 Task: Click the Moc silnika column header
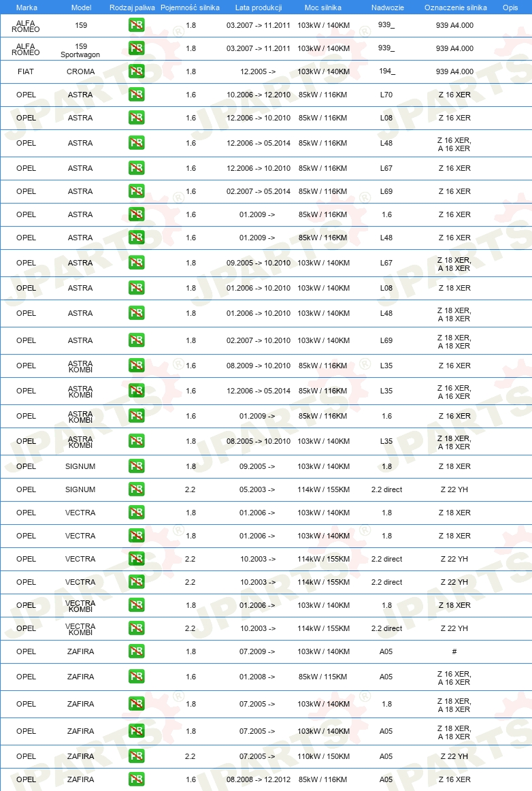click(x=322, y=7)
